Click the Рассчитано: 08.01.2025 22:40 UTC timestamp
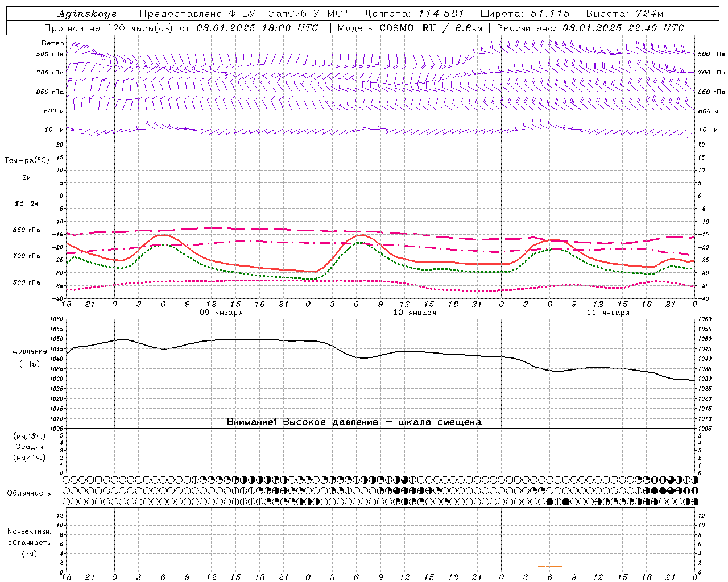This screenshot has height=582, width=728. click(590, 28)
